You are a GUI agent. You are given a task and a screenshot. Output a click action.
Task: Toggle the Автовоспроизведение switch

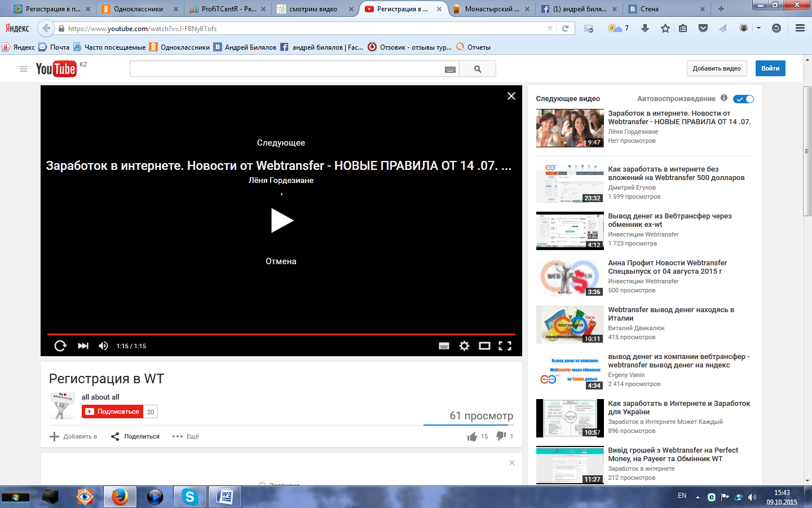click(x=743, y=99)
